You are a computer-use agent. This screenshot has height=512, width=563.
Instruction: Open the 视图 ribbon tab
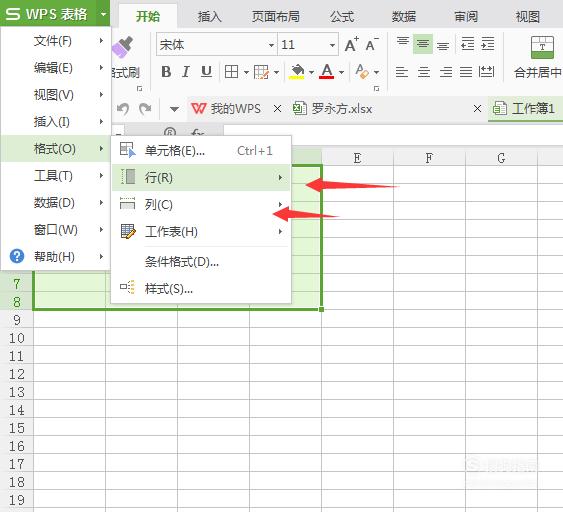pyautogui.click(x=528, y=17)
